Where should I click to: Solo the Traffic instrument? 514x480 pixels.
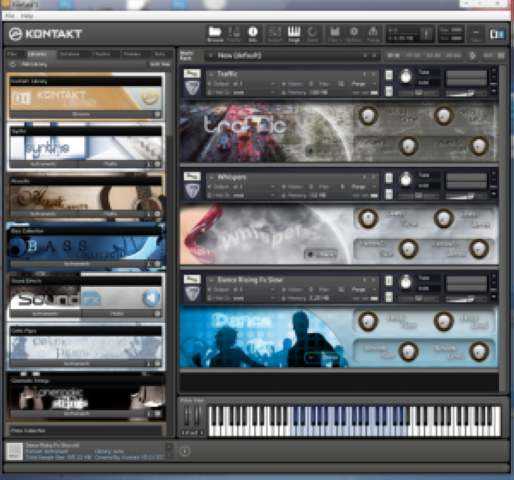pos(389,75)
